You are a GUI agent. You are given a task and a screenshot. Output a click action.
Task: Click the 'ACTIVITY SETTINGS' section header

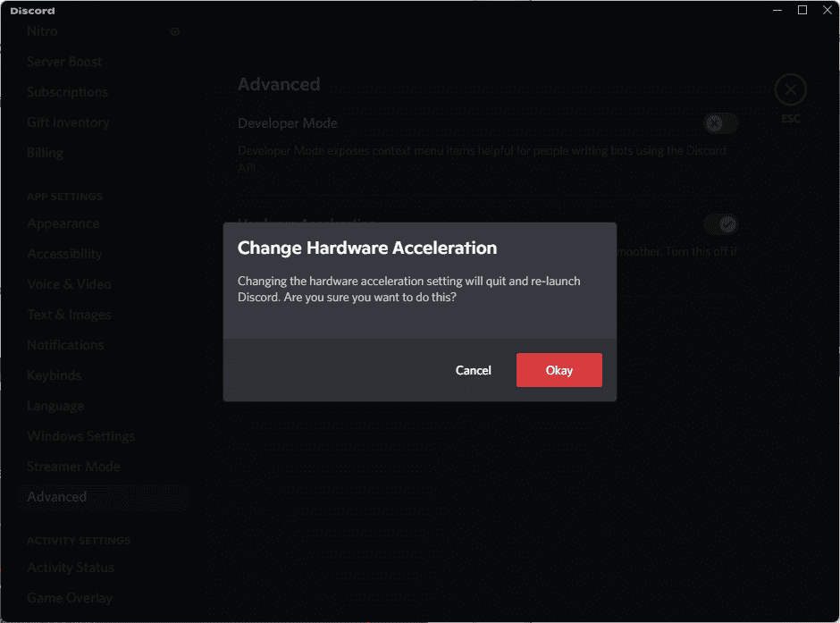click(79, 541)
